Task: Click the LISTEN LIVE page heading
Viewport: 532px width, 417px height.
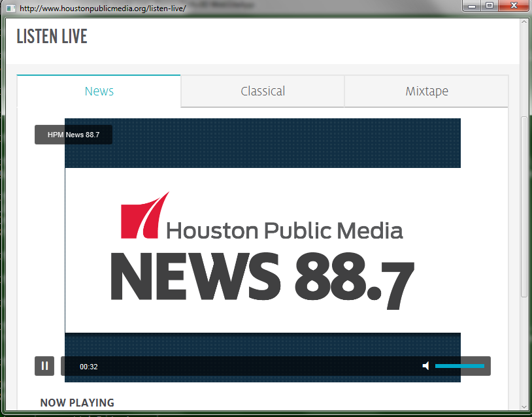Action: tap(52, 37)
